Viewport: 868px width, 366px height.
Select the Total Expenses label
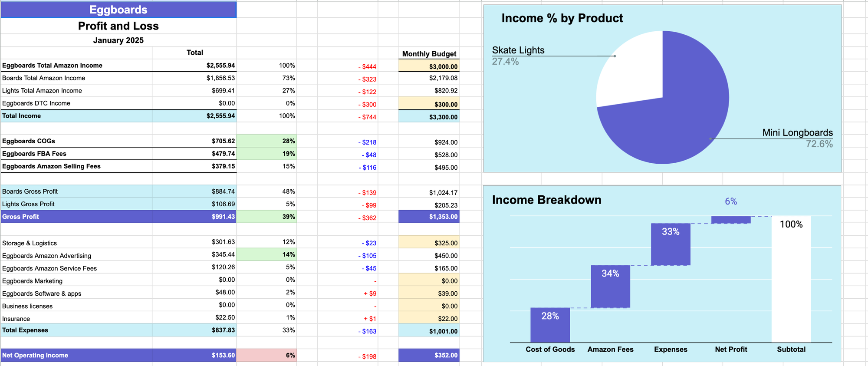click(x=25, y=330)
